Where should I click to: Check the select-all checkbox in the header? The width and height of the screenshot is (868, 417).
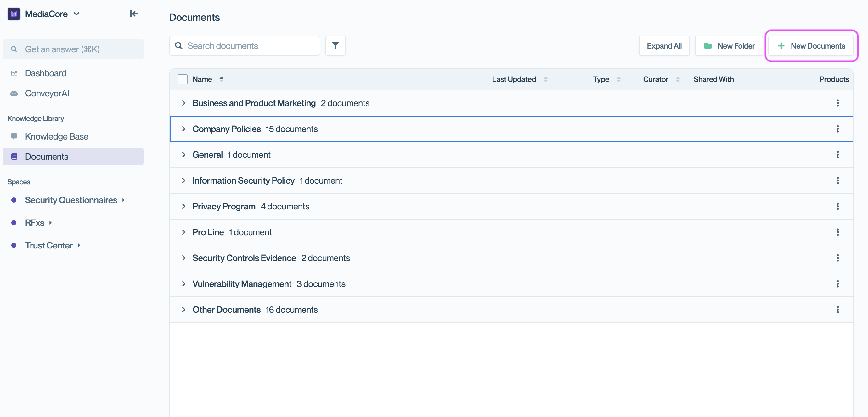(x=182, y=79)
